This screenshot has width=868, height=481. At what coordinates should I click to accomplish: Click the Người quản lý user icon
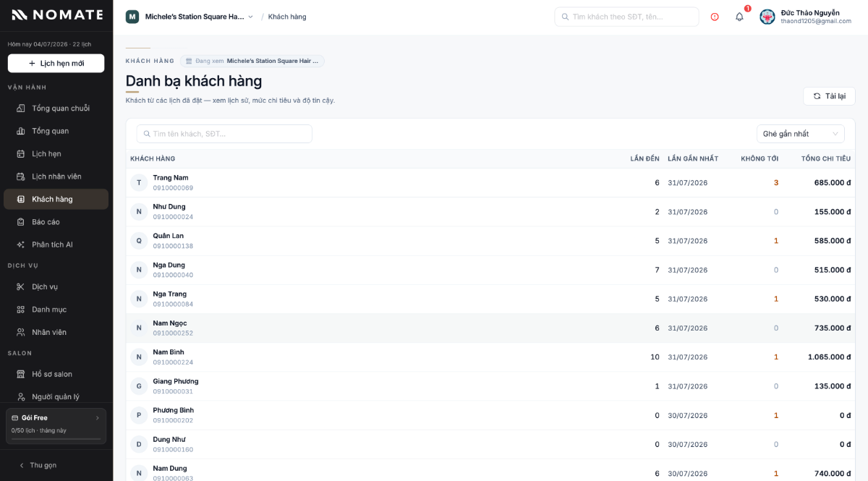[21, 397]
